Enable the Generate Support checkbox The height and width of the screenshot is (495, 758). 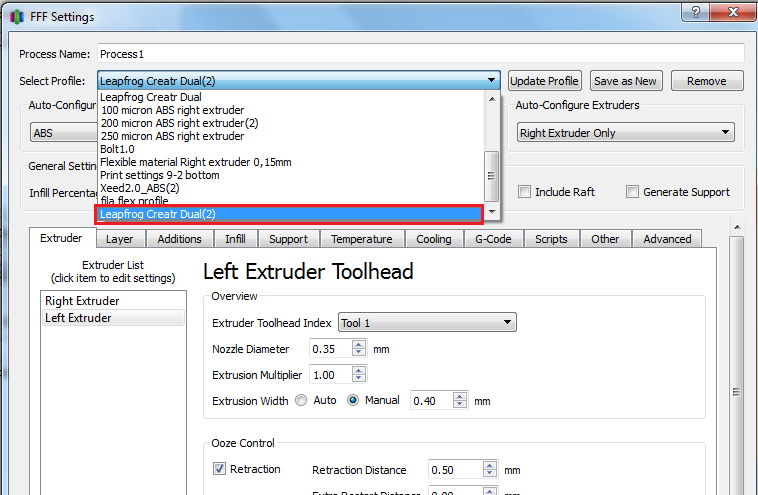pos(632,192)
